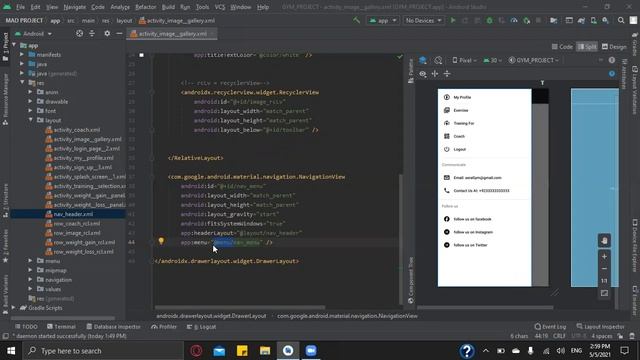
Task: Click Select Opened File target icon
Action: point(80,33)
